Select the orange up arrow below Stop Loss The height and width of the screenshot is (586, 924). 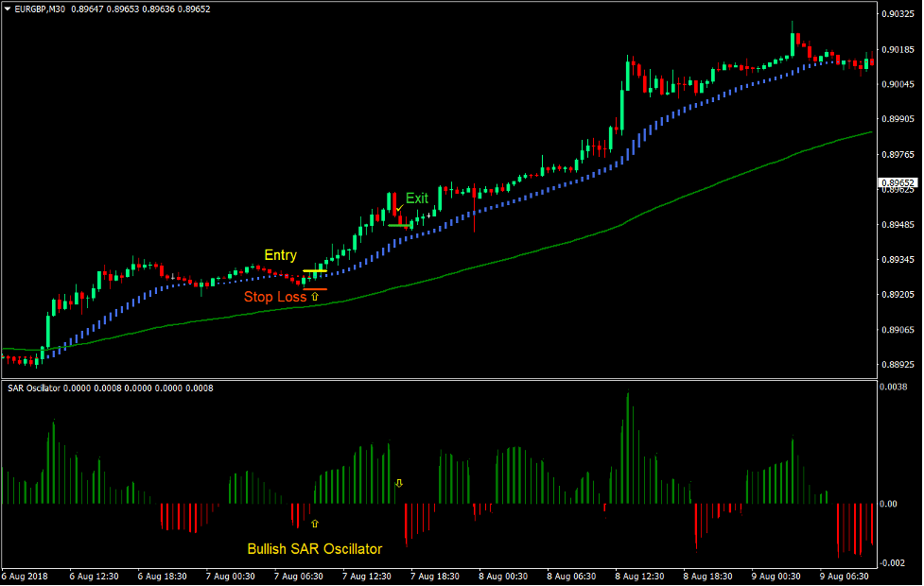316,297
